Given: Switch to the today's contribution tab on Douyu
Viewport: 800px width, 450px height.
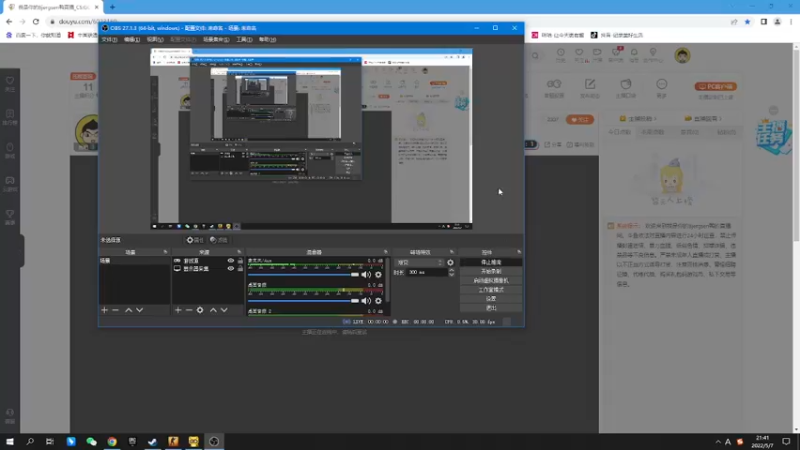Looking at the screenshot, I should point(619,132).
